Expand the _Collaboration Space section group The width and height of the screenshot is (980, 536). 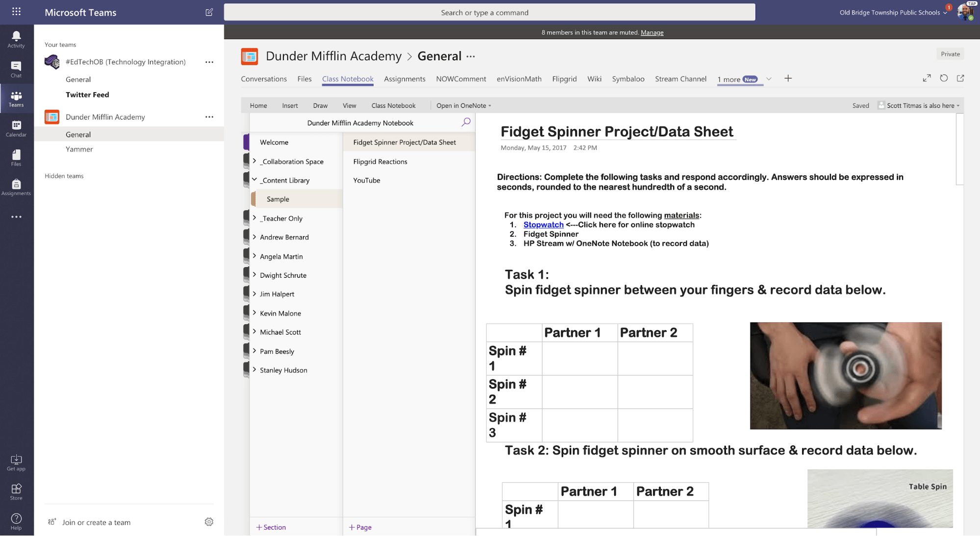coord(254,161)
